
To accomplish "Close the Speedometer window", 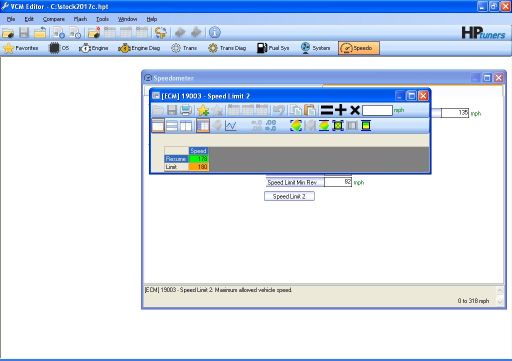I will click(498, 78).
